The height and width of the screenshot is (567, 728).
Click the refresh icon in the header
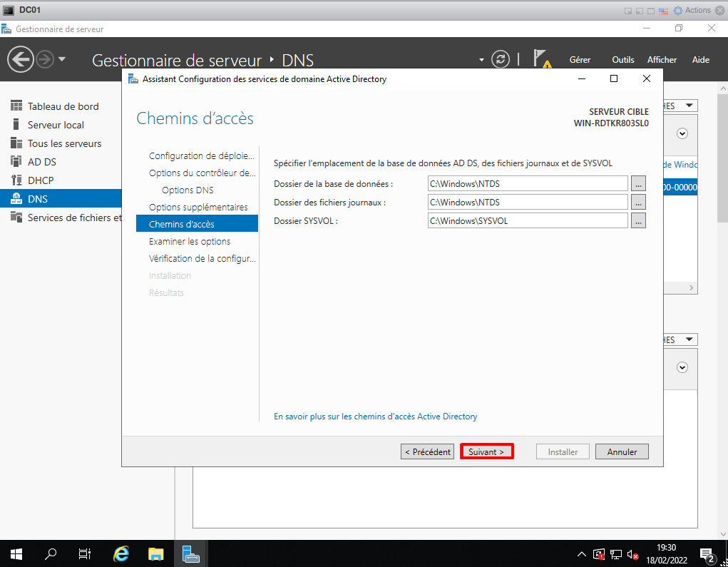pyautogui.click(x=501, y=59)
